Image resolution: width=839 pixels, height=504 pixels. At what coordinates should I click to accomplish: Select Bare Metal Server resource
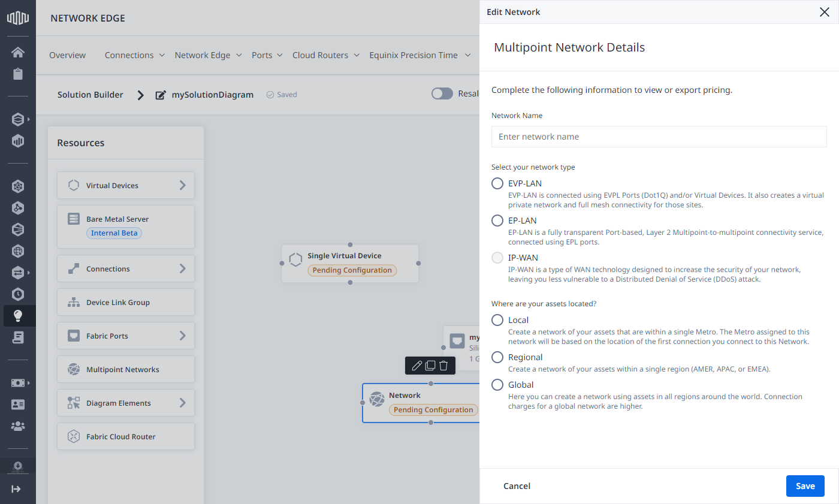[x=126, y=227]
